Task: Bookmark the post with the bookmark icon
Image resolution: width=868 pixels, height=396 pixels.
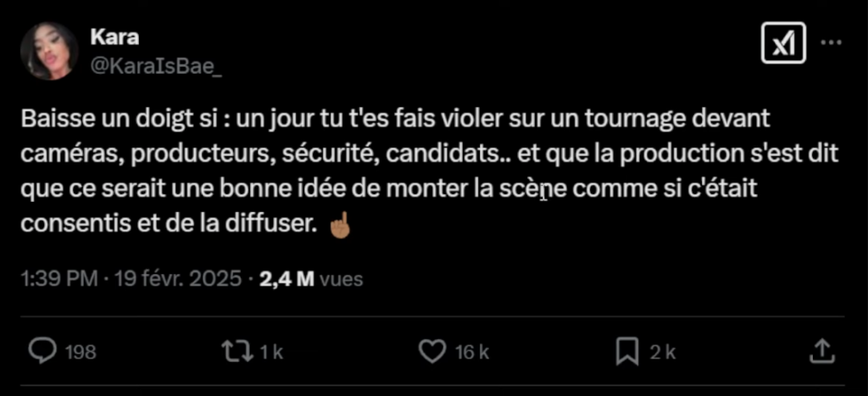Action: (627, 351)
